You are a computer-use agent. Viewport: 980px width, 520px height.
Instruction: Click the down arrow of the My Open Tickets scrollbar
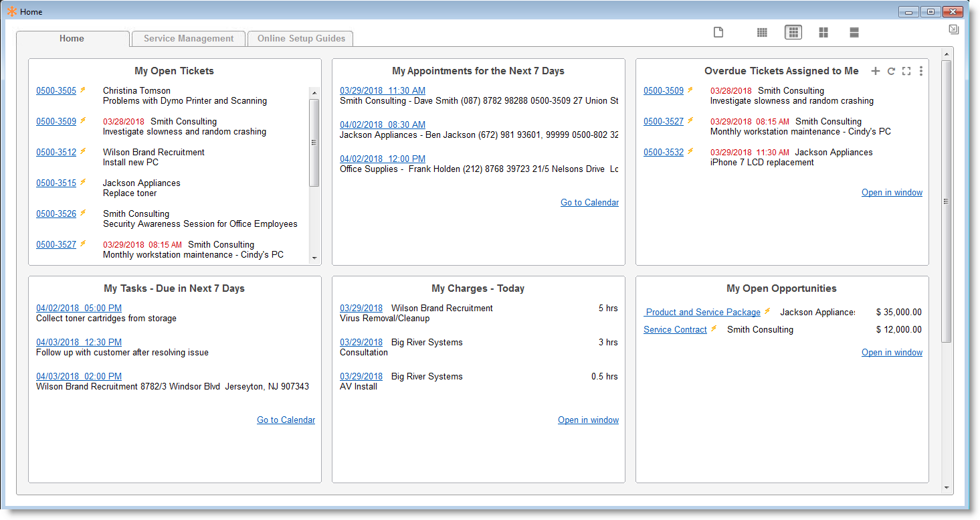click(x=314, y=258)
